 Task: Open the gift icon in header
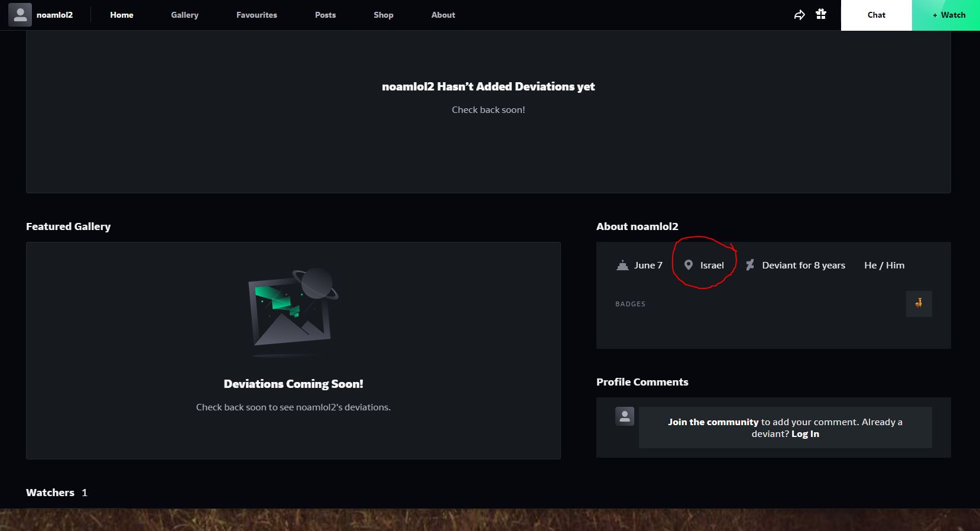(821, 14)
